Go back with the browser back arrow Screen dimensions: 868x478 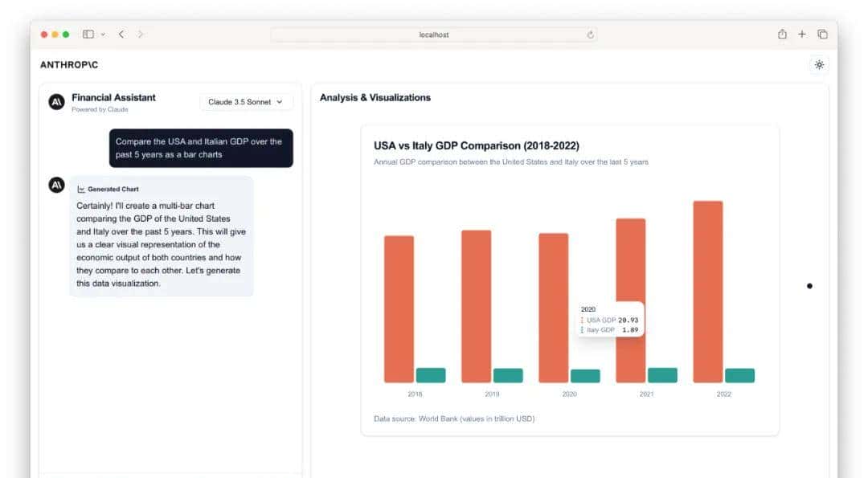click(x=121, y=35)
